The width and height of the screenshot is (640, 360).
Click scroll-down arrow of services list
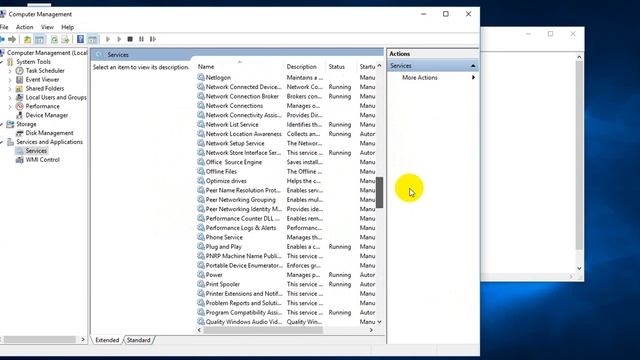380,322
